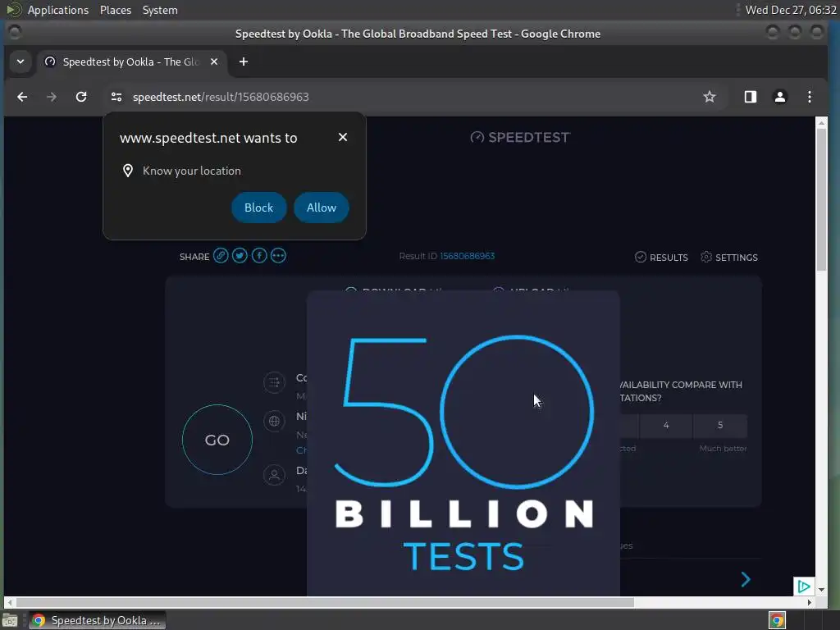840x630 pixels.
Task: Click the globe provider icon
Action: point(274,421)
